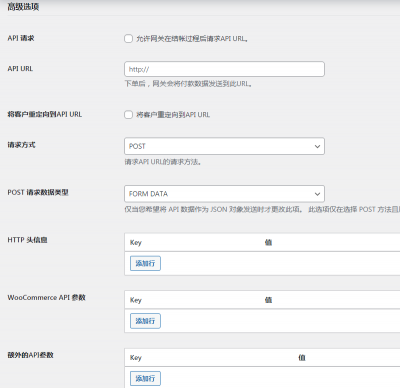Focus the API URL input field

[x=224, y=69]
